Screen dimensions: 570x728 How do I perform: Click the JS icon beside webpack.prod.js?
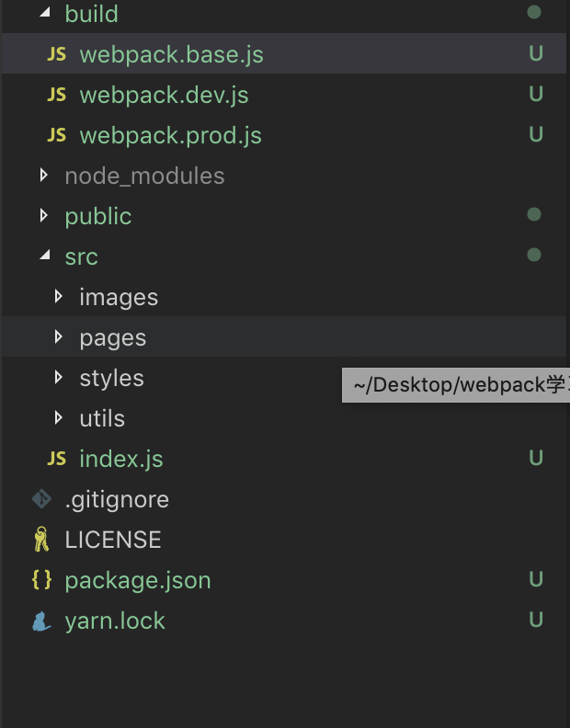coord(57,135)
